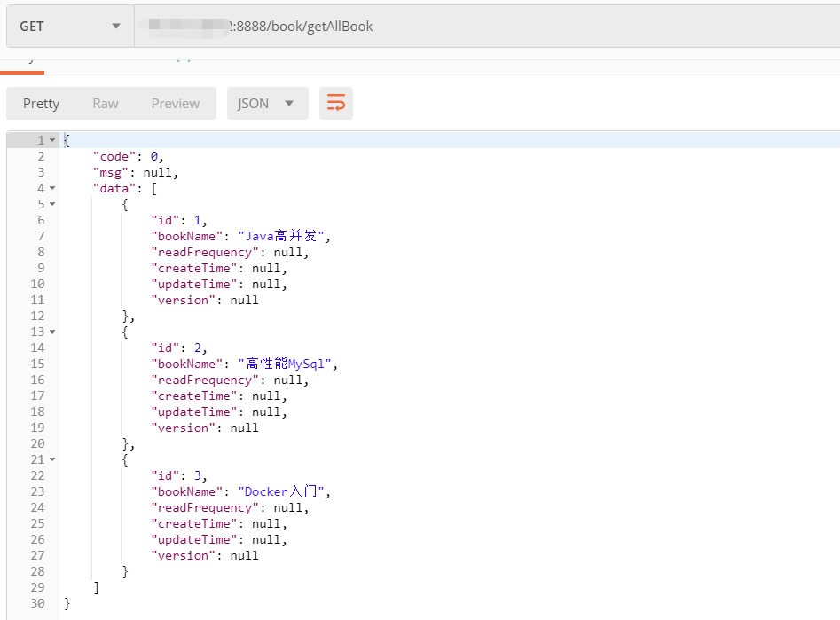Click the "Docker入门" book name value

click(x=286, y=492)
